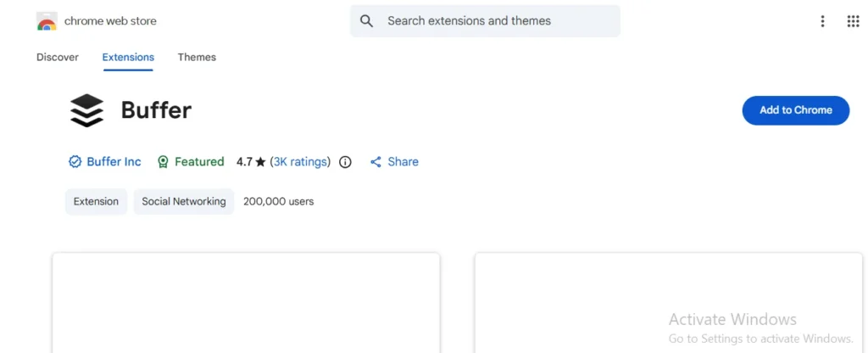Open the Google apps grid
868x353 pixels.
click(x=853, y=21)
